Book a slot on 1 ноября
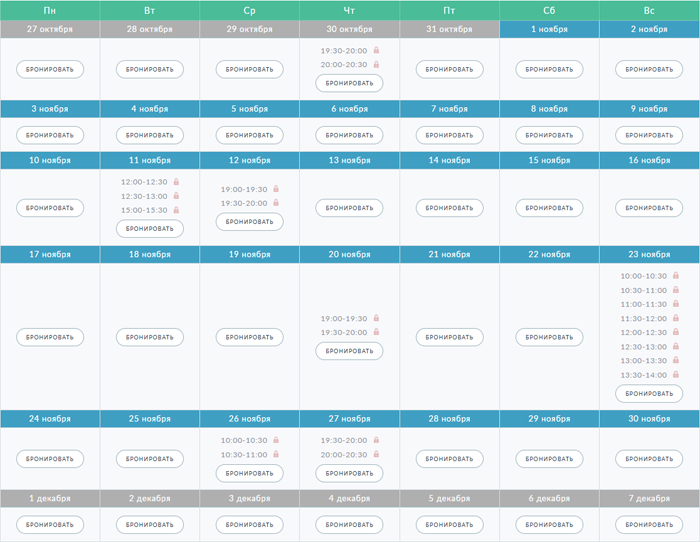Viewport: 700px width, 542px height. (549, 70)
